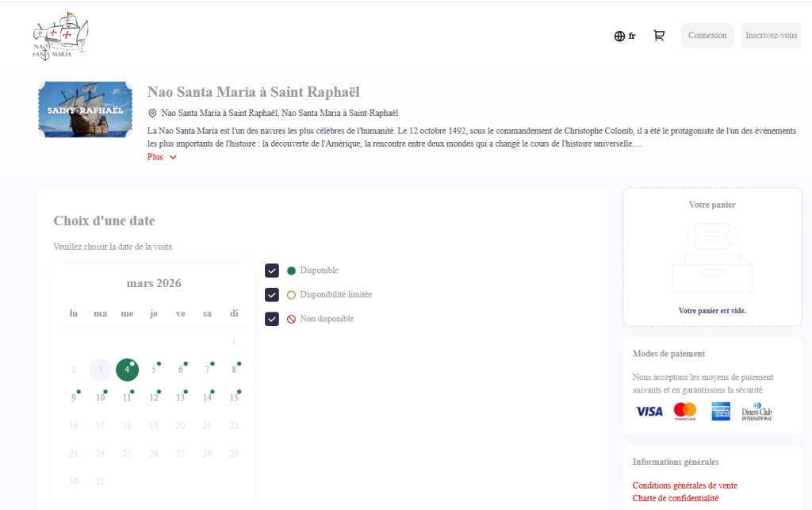Click the Visa payment logo
The width and height of the screenshot is (812, 510).
click(x=649, y=412)
